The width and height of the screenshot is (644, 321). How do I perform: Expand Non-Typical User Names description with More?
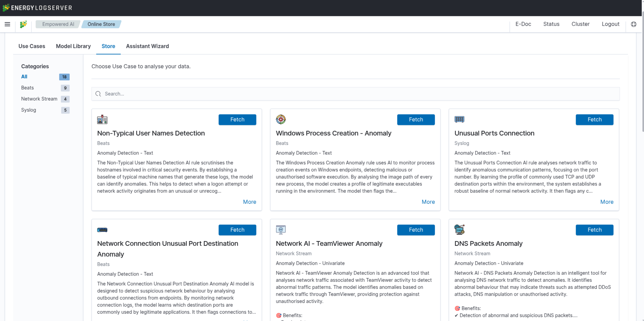pos(250,202)
